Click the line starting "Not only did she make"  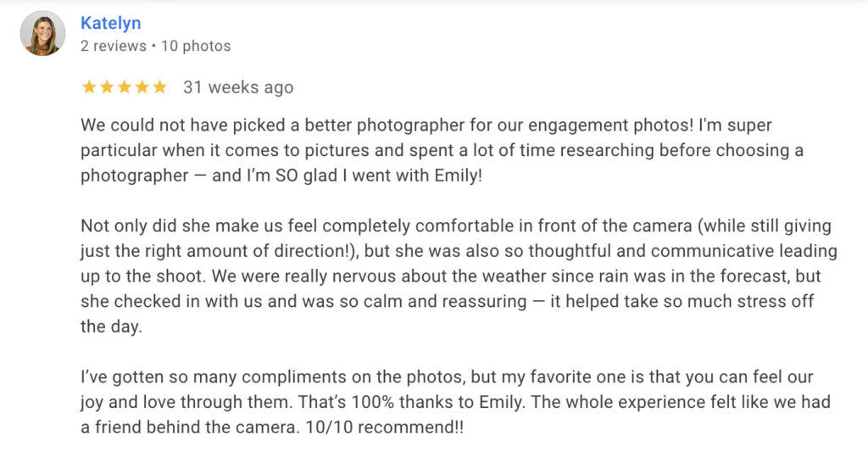[x=456, y=226]
